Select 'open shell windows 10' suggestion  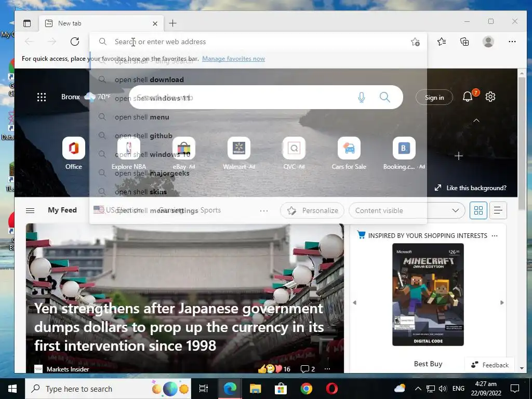[258, 154]
